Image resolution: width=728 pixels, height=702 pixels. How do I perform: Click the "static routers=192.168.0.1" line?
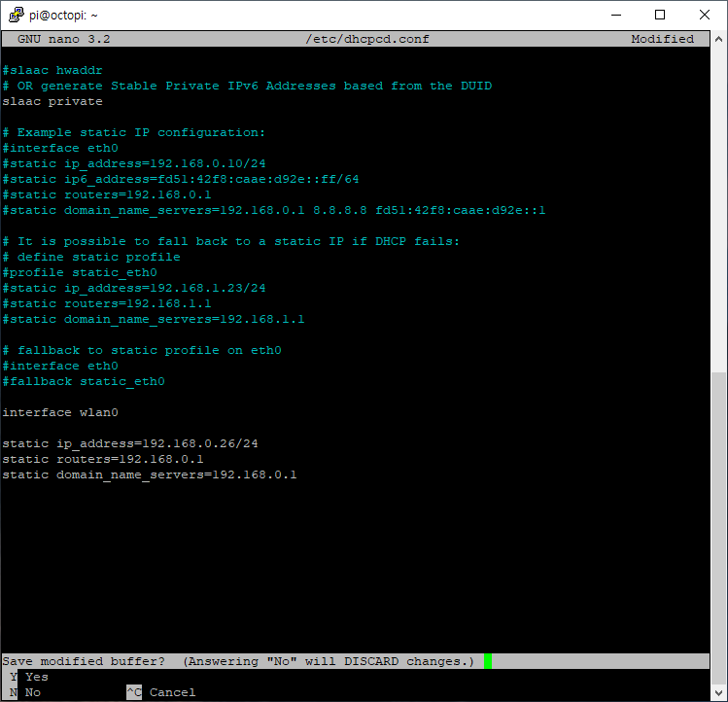tap(103, 459)
